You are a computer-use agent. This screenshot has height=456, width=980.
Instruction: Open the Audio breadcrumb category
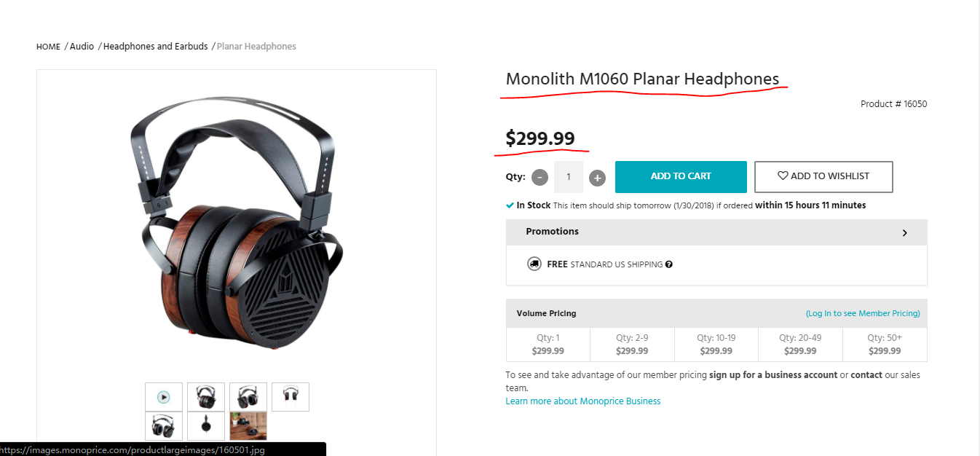[x=82, y=47]
